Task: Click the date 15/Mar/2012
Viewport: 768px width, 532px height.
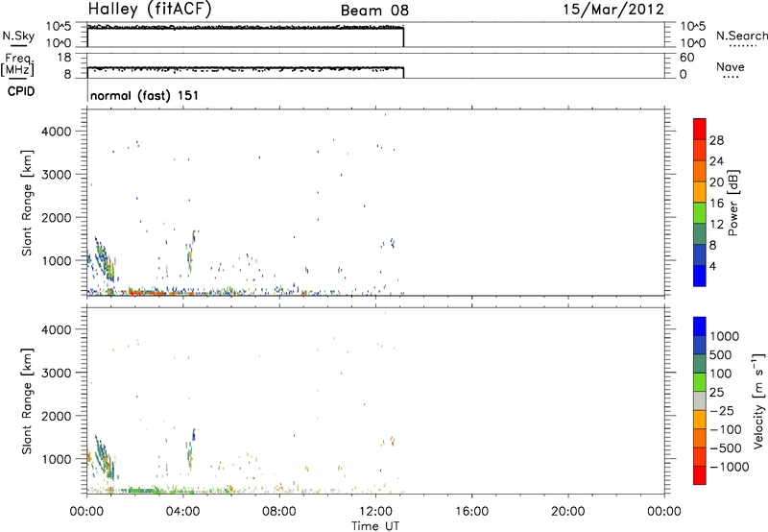Action: [x=613, y=10]
